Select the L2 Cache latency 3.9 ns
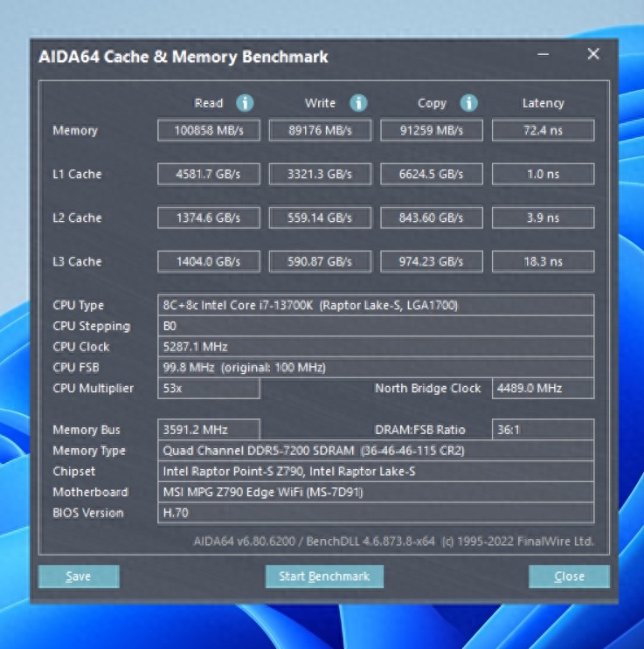The height and width of the screenshot is (649, 644). [543, 217]
